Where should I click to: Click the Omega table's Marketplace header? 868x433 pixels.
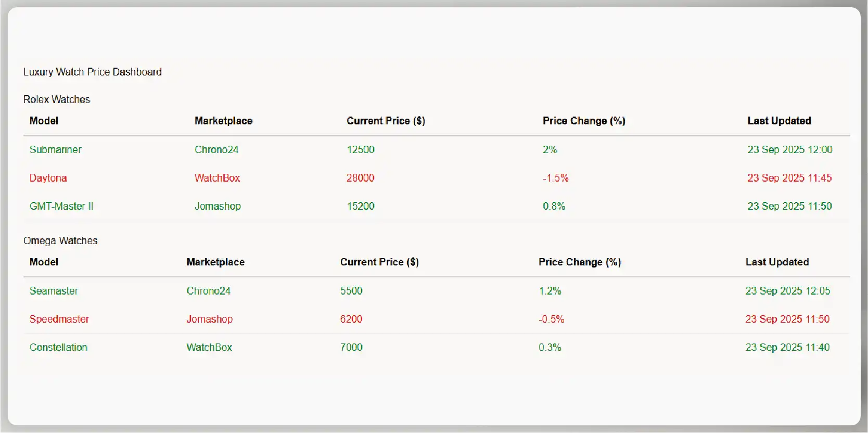[x=215, y=262]
